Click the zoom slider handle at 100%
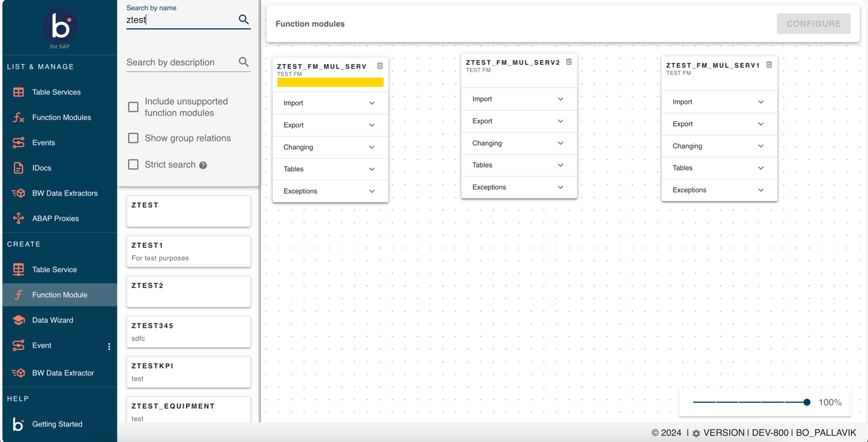 click(807, 403)
